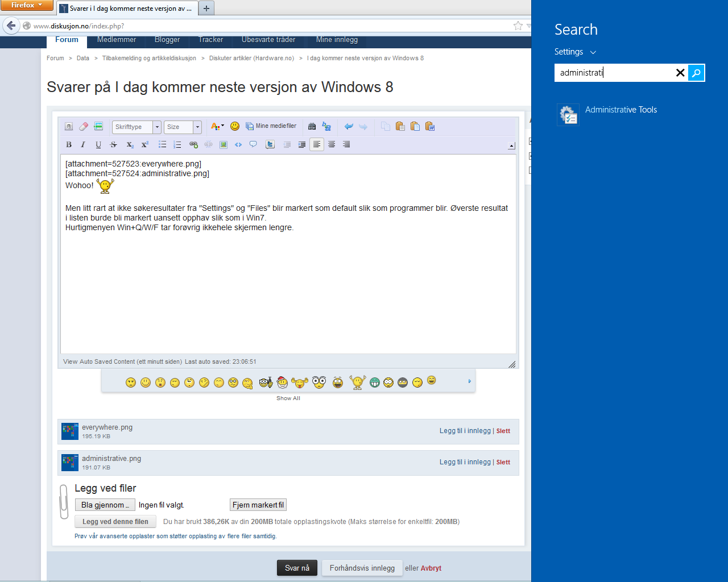The width and height of the screenshot is (728, 582).
Task: Insert the dark ninja smiley
Action: click(x=403, y=383)
